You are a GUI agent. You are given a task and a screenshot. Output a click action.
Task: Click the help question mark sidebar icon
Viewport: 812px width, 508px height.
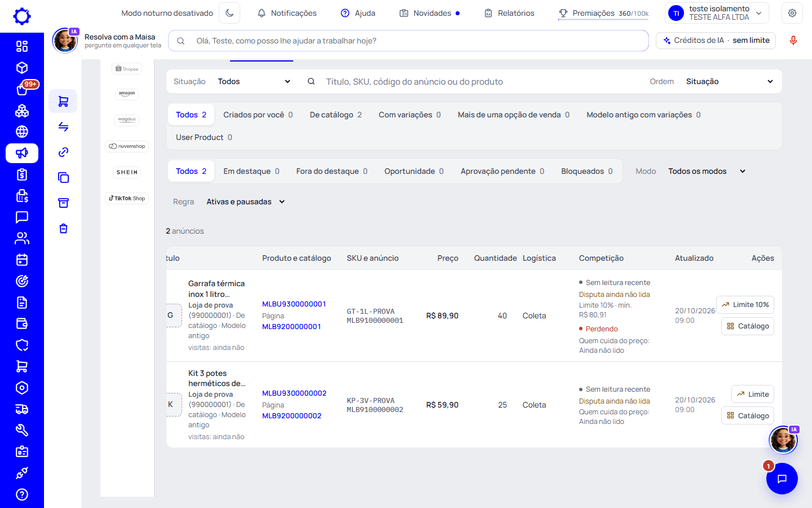coord(22,494)
